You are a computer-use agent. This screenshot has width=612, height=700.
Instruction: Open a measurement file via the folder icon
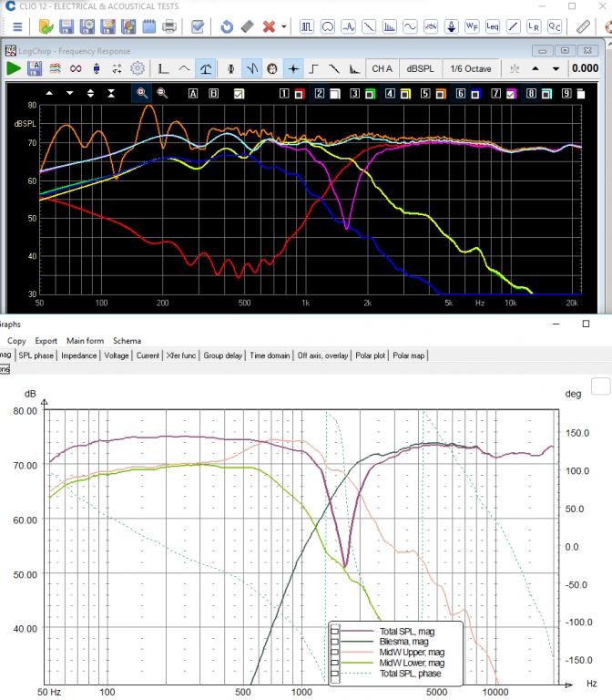click(46, 26)
